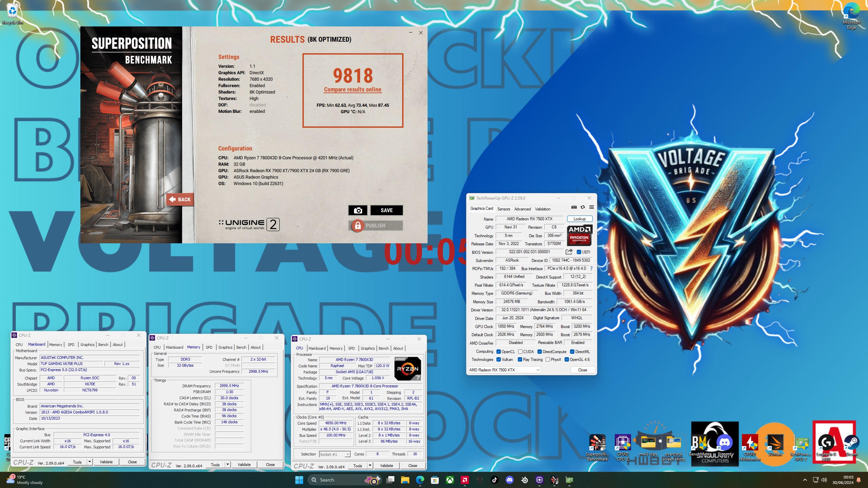Open AMD Software from the taskbar
This screenshot has width=868, height=488.
coord(465,480)
